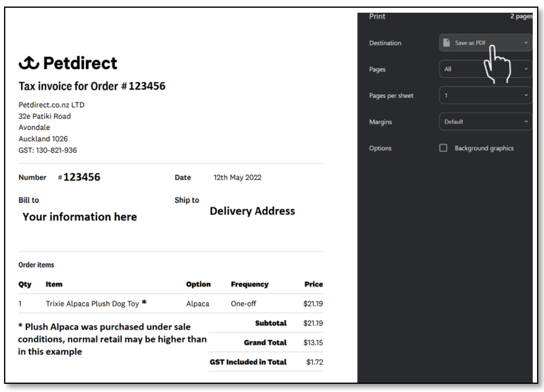Click the 'Avondale' address line
The width and height of the screenshot is (544, 392).
[34, 127]
